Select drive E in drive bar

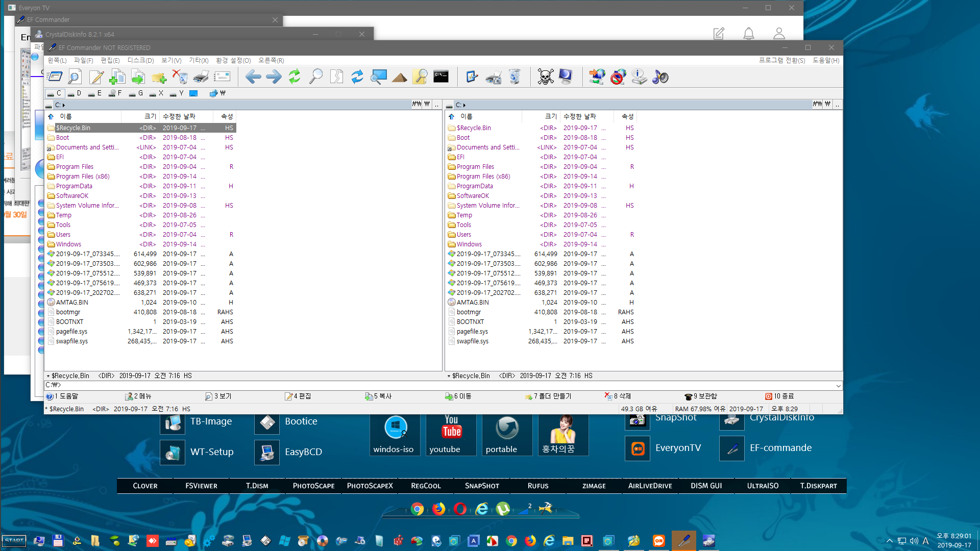pyautogui.click(x=95, y=93)
